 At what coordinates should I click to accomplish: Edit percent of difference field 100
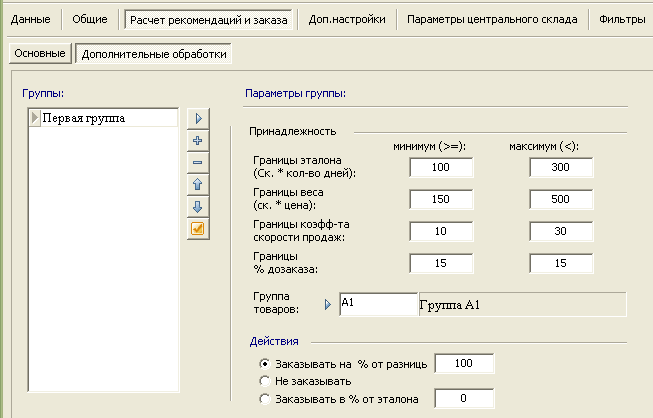pos(464,363)
